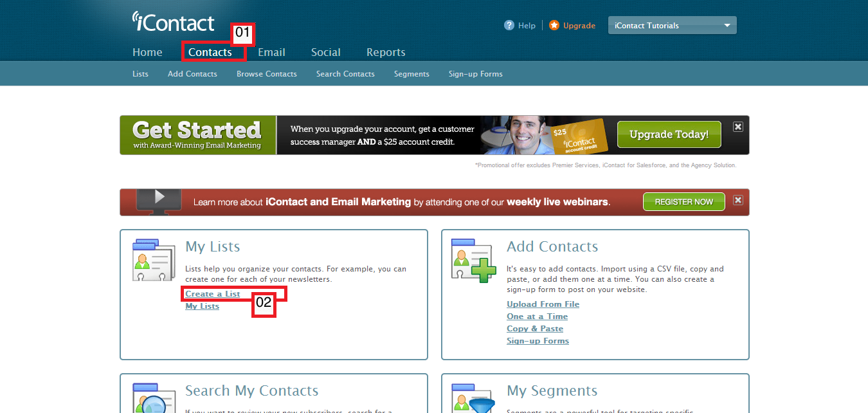Click the Search My Contacts heading
The image size is (868, 413).
pos(251,391)
